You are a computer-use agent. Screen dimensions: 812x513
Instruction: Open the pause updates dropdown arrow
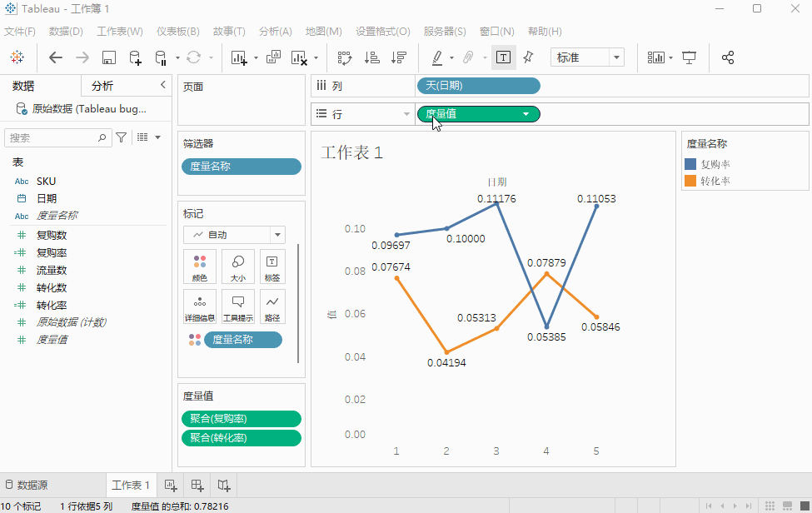coord(177,57)
